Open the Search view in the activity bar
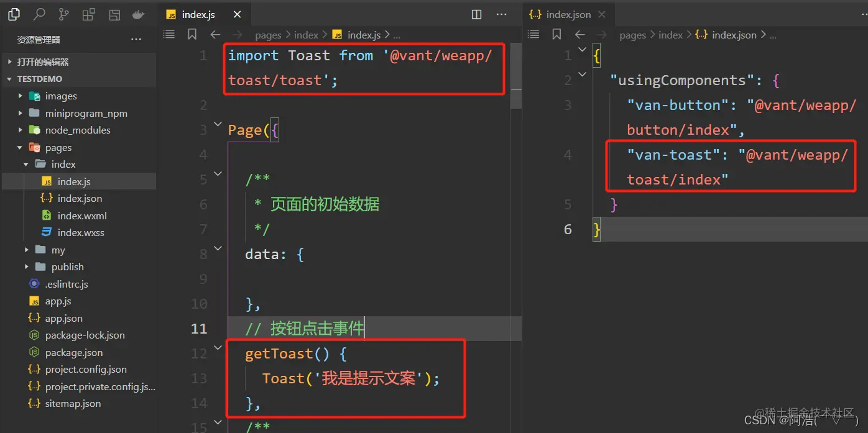The width and height of the screenshot is (868, 433). coord(38,14)
